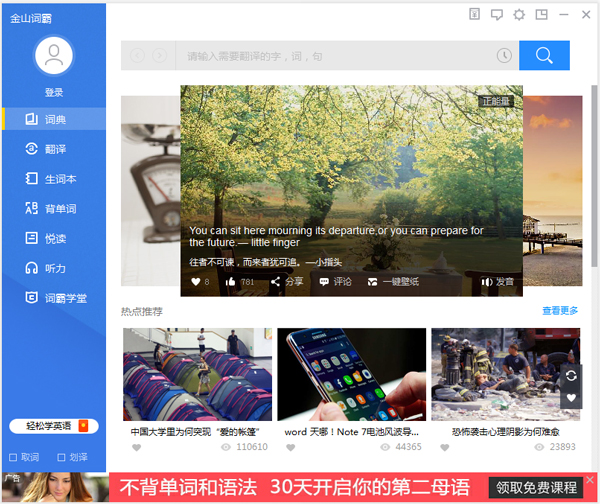Click the woman photo in the ad banner
Viewport: 600px width, 504px height.
point(55,487)
